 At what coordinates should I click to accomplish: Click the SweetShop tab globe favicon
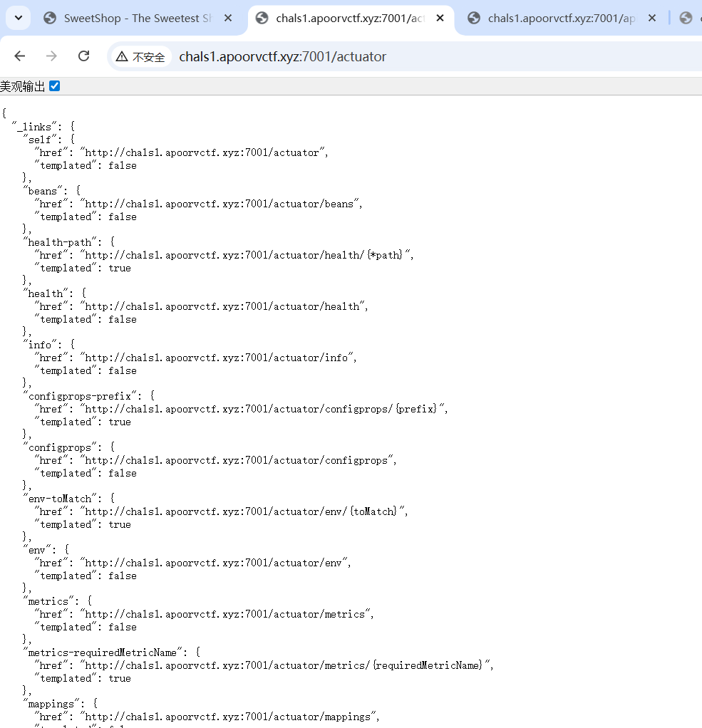(x=50, y=19)
